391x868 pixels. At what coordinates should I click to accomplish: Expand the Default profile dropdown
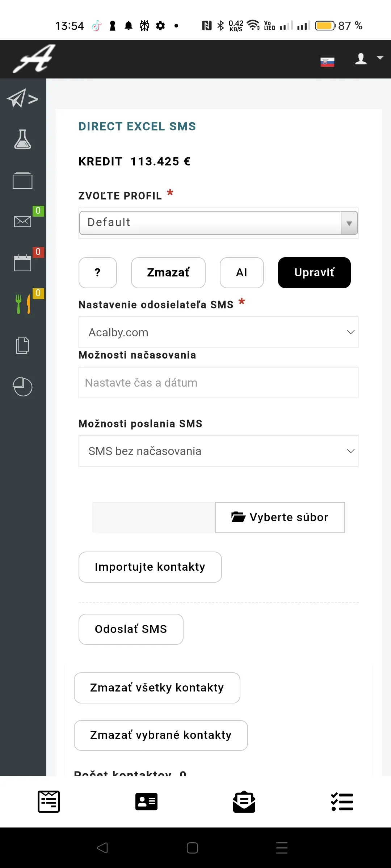219,223
